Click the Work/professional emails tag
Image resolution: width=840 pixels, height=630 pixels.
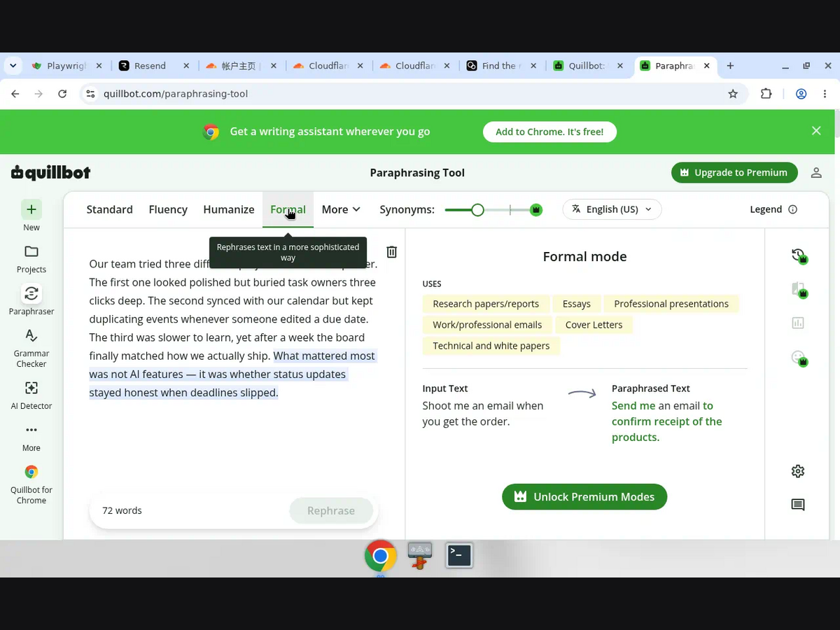click(487, 325)
